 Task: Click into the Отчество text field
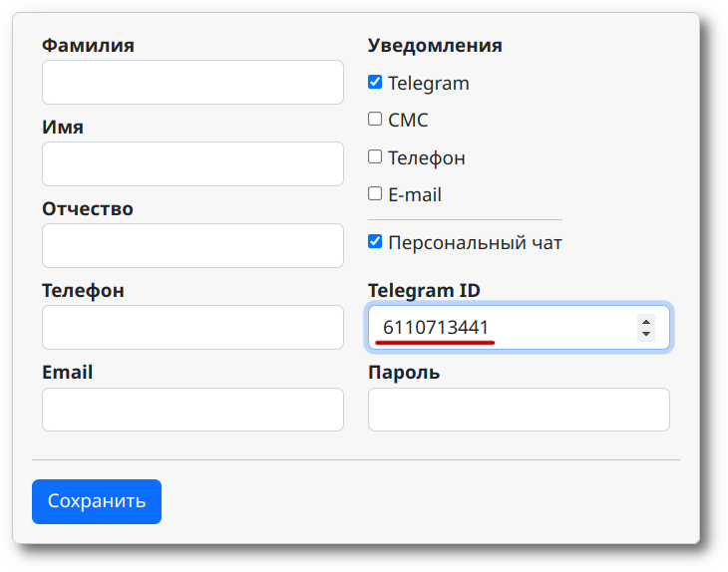[x=192, y=245]
